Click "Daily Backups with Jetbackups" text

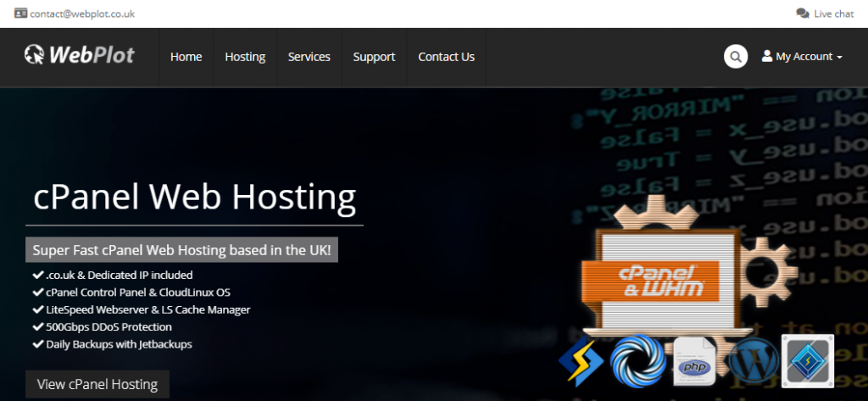[119, 344]
